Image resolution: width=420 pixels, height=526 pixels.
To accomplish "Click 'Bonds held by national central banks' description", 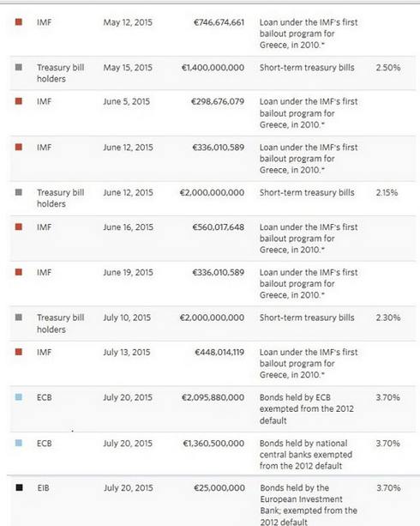I will pyautogui.click(x=306, y=449).
